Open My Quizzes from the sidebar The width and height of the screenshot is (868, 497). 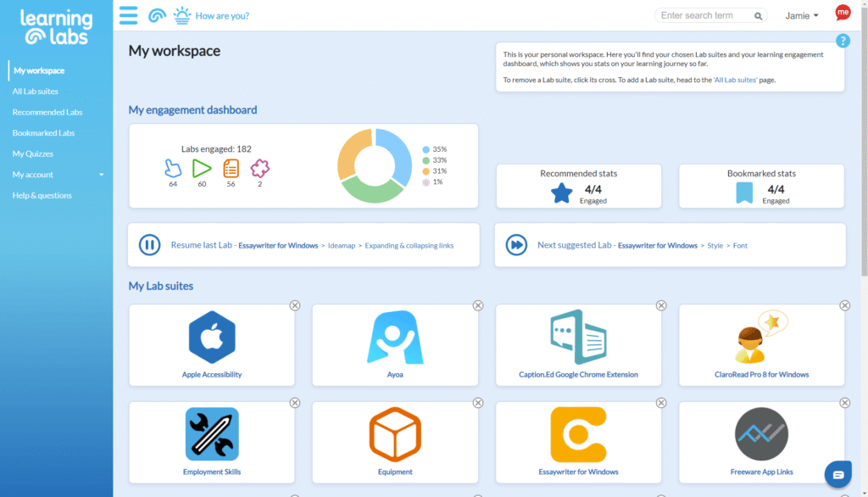coord(33,154)
